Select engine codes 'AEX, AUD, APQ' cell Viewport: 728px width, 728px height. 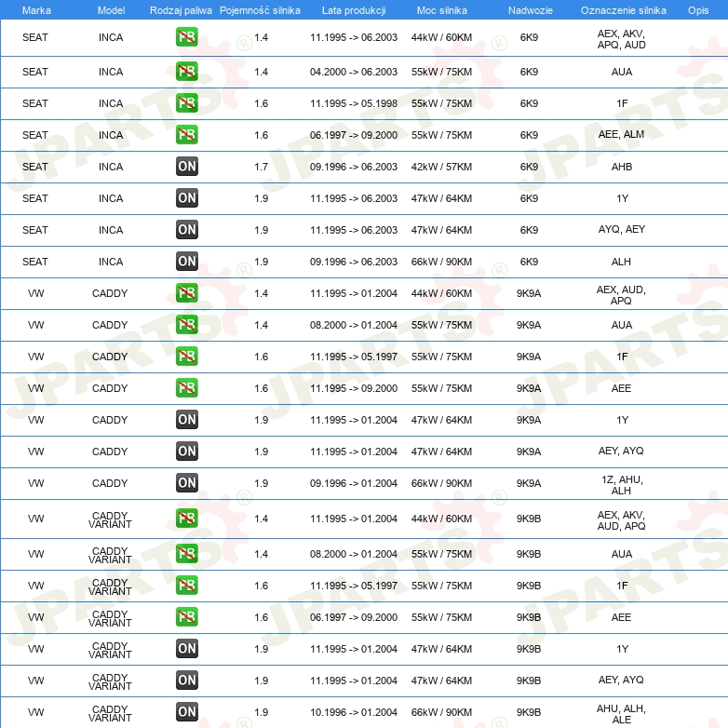click(621, 295)
